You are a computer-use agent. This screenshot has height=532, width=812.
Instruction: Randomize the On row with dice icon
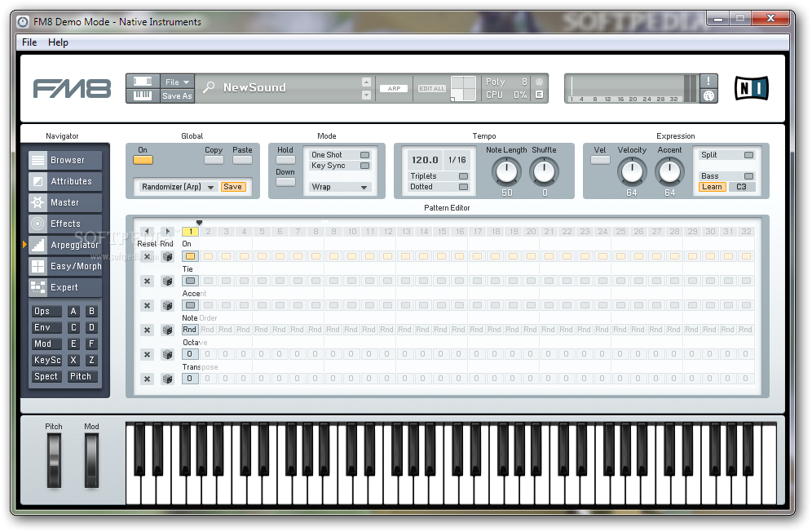click(167, 257)
